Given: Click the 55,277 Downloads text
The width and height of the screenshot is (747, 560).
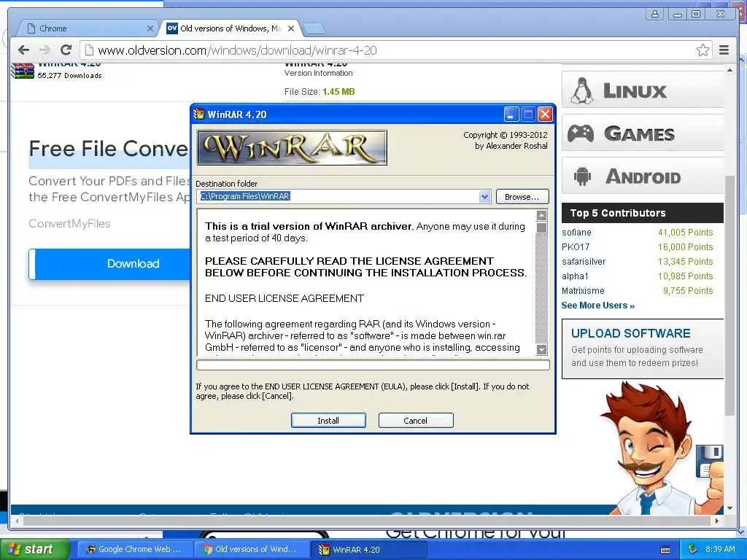Looking at the screenshot, I should (69, 75).
